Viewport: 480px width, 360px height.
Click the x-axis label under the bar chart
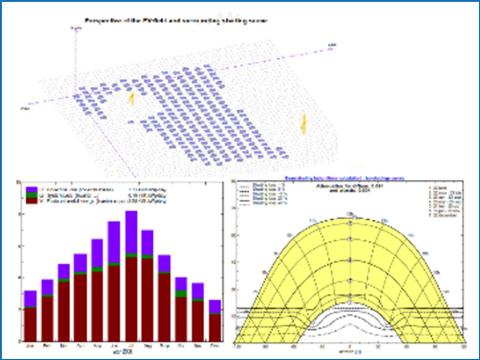tap(122, 352)
